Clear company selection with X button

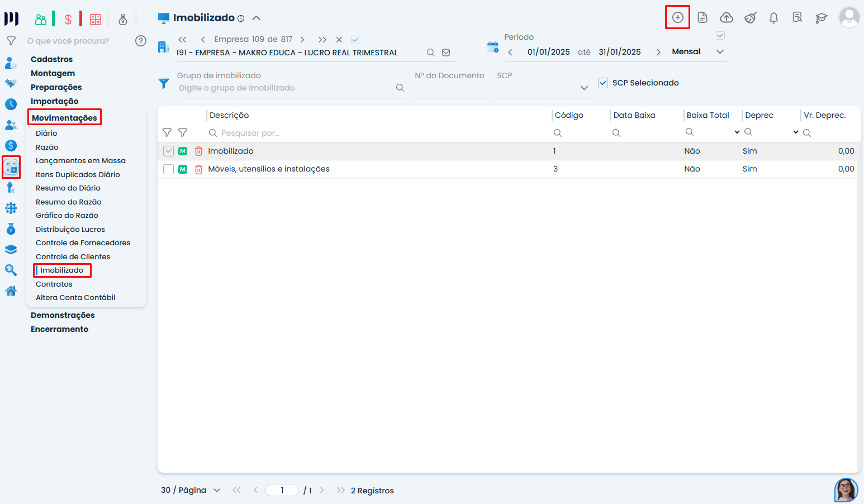click(339, 40)
